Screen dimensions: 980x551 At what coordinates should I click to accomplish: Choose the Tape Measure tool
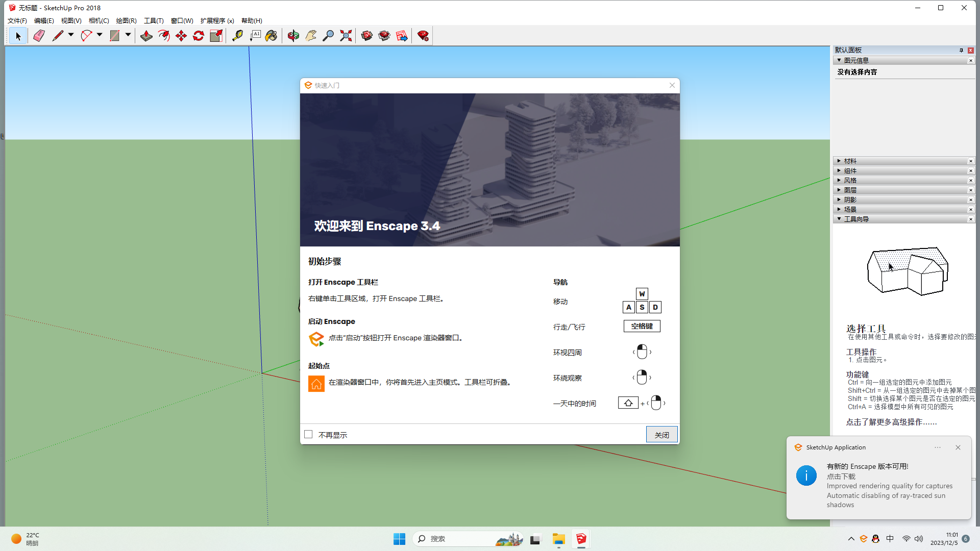pyautogui.click(x=237, y=36)
